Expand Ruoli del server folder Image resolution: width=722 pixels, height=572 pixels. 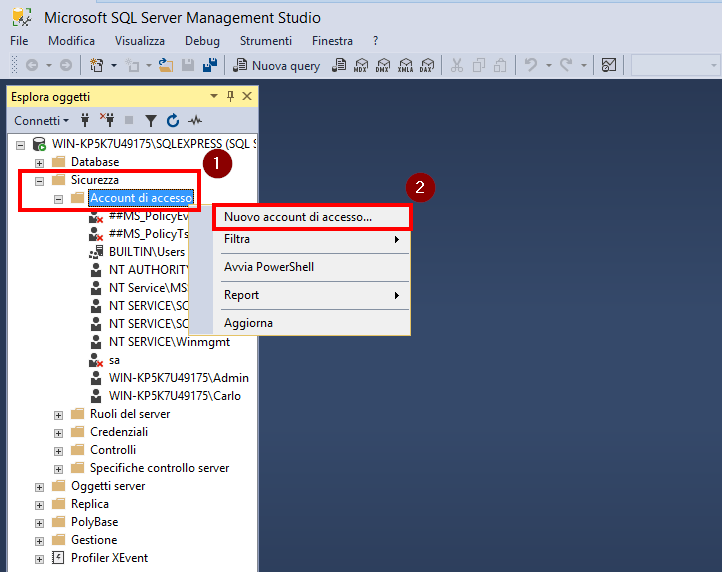[x=58, y=415]
